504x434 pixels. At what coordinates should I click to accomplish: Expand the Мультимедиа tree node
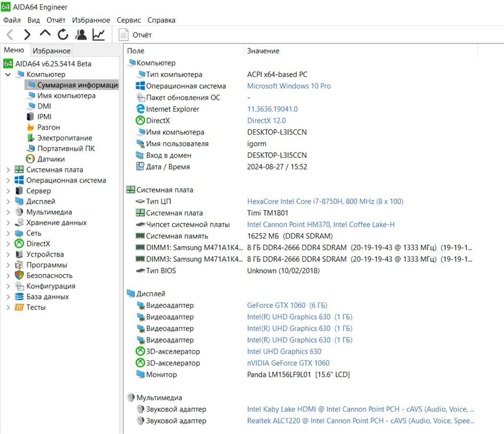coord(8,212)
